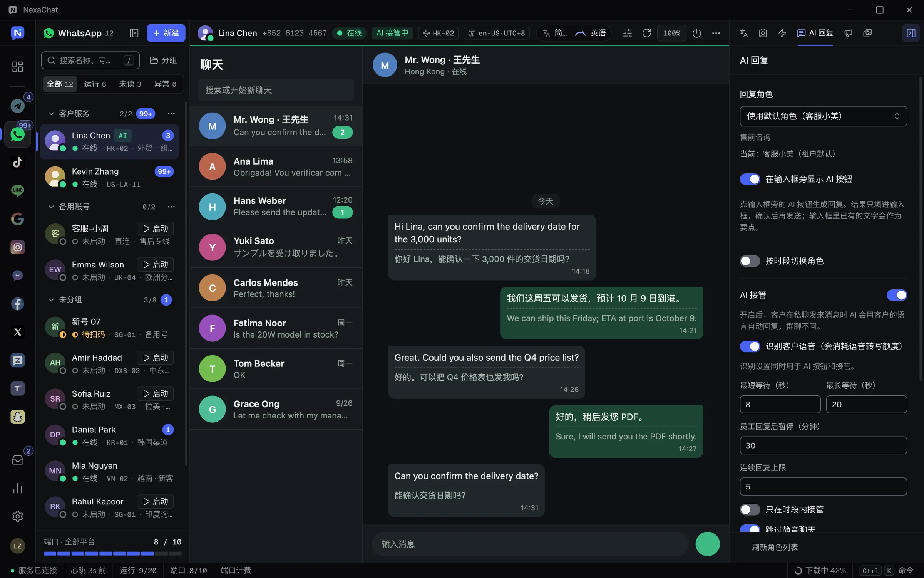Collapse the 未分组 group

(51, 300)
